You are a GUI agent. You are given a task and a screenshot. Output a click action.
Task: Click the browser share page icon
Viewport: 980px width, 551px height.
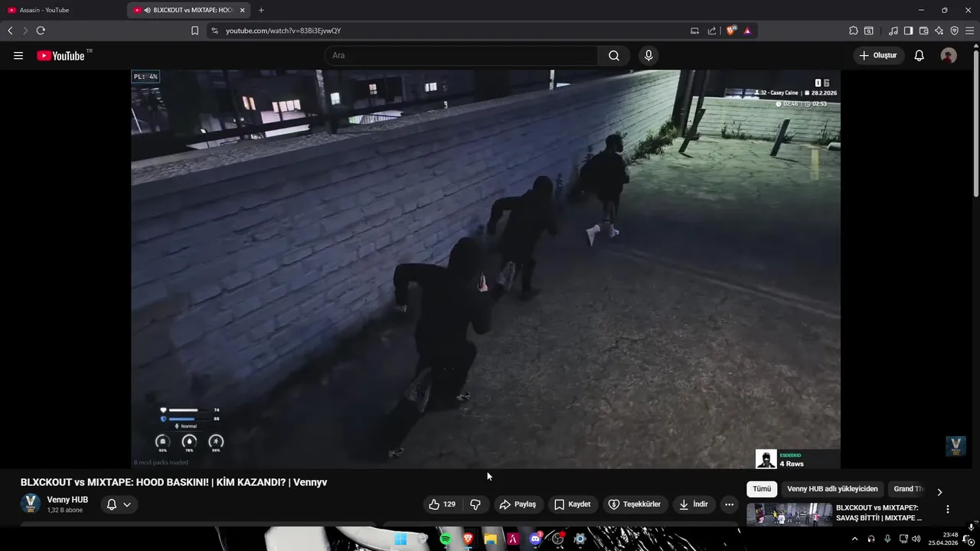[712, 31]
